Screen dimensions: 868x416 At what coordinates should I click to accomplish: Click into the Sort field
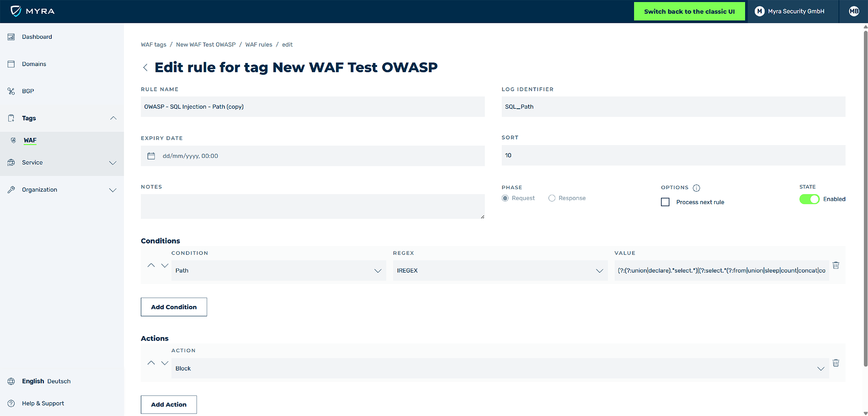(x=673, y=155)
